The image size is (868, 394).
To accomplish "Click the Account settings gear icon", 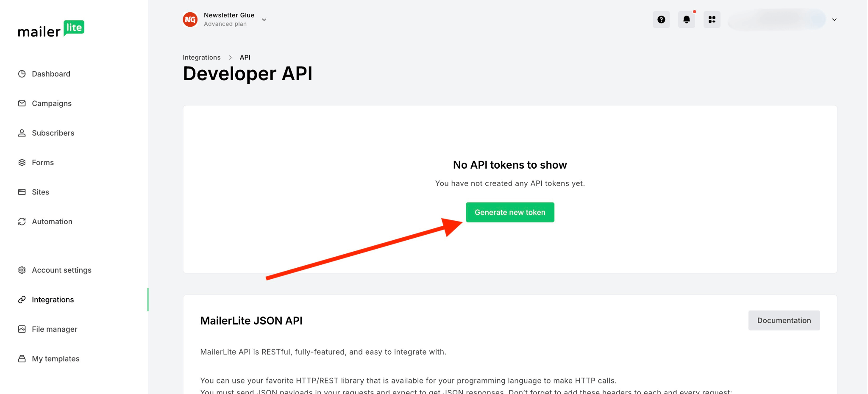I will tap(22, 270).
